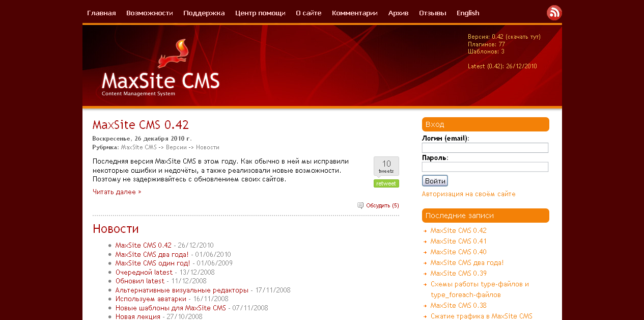Click the version download link in the header
This screenshot has width=644, height=320.
(523, 37)
